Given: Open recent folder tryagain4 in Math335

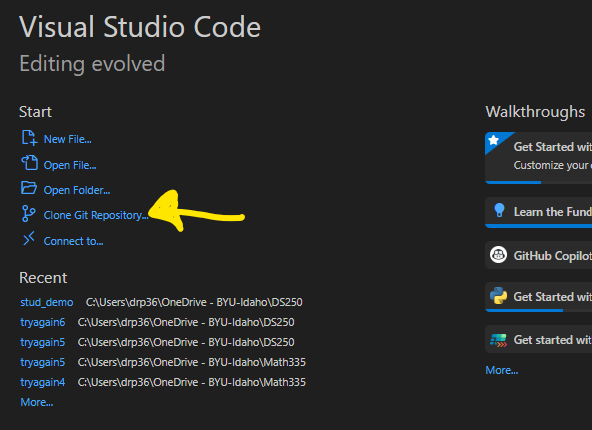Looking at the screenshot, I should (43, 382).
